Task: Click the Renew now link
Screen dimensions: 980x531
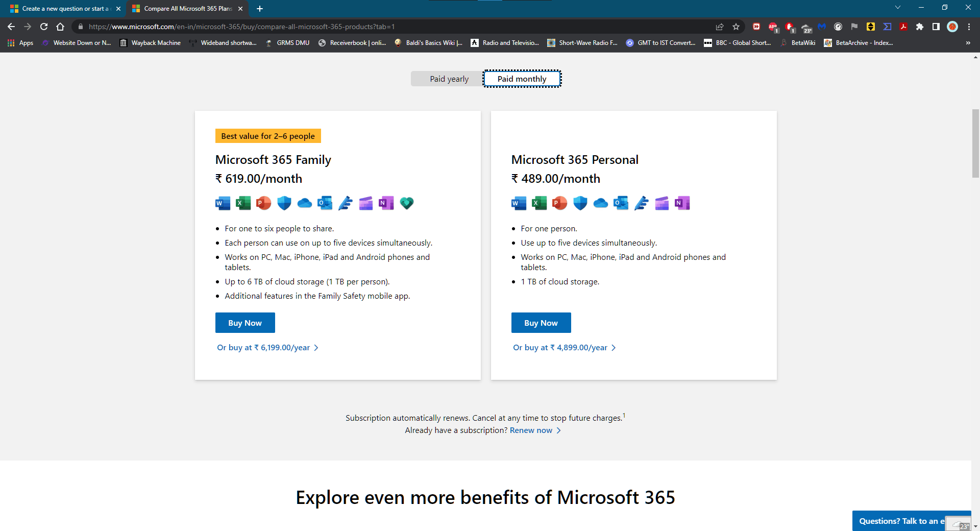Action: [535, 430]
